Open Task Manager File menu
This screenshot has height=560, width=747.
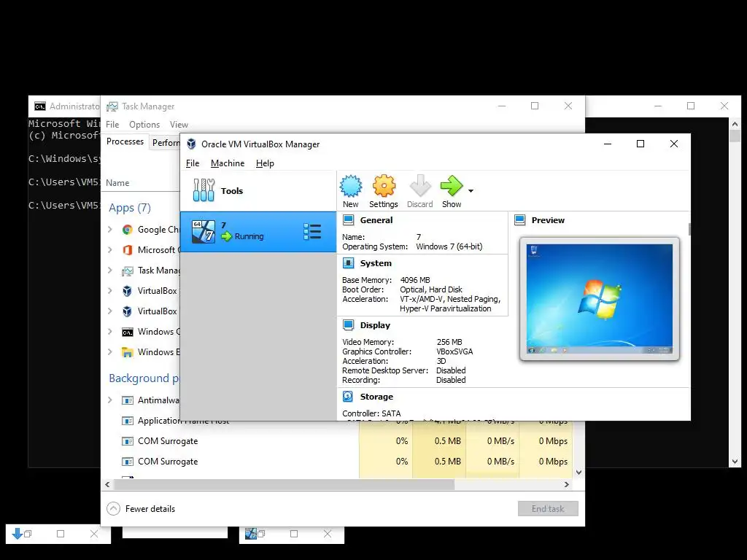pyautogui.click(x=112, y=124)
